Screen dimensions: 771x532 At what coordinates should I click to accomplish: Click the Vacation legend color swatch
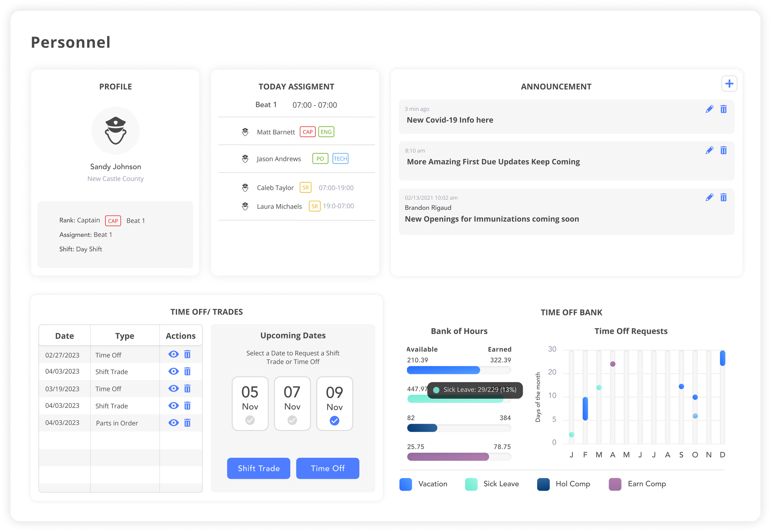point(406,484)
